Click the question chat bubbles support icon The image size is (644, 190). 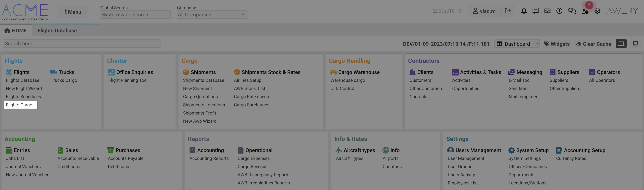tap(572, 11)
